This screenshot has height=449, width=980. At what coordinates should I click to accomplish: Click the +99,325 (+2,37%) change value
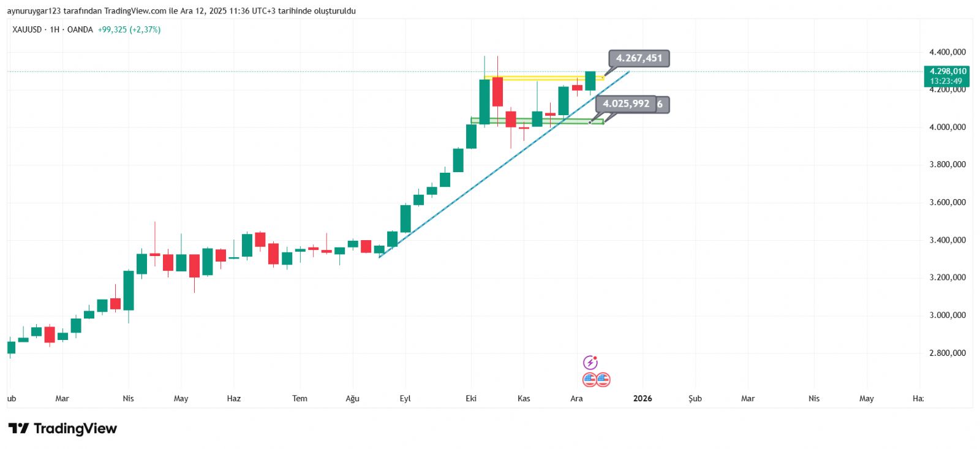pos(129,29)
